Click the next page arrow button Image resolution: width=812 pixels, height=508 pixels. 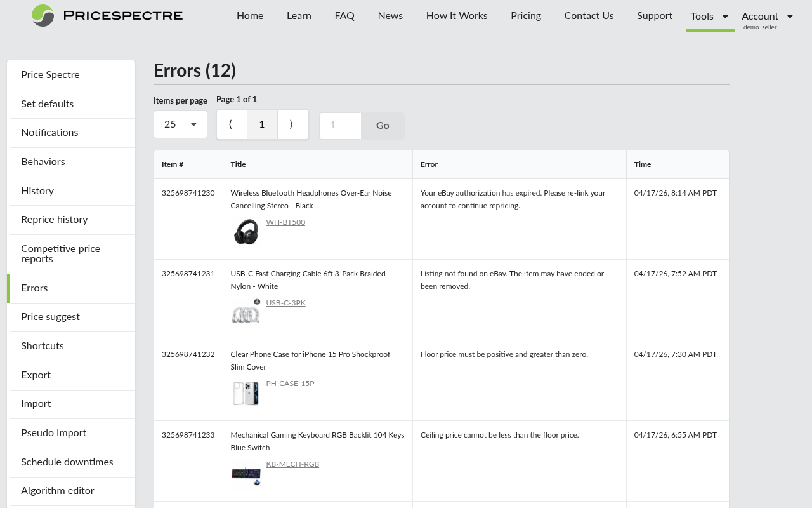[x=292, y=124]
